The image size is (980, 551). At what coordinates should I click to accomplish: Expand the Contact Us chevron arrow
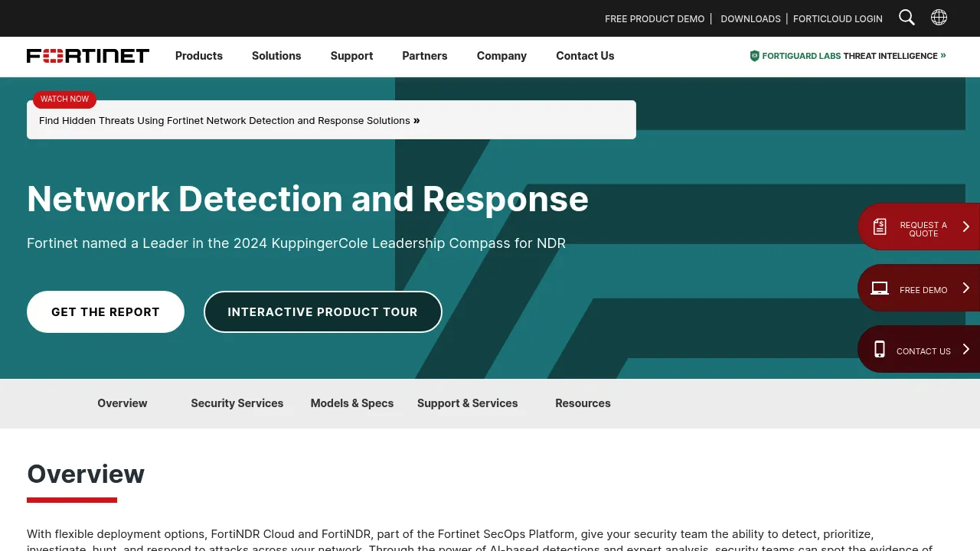pos(966,349)
